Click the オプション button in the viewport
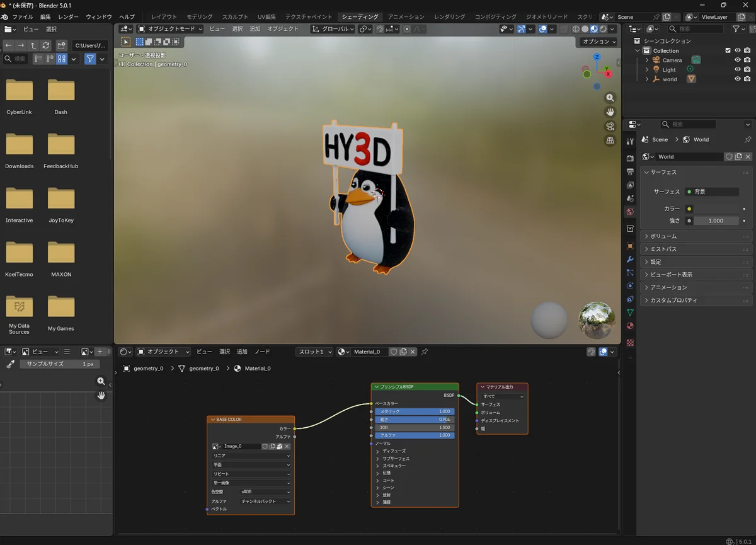Viewport: 756px width, 545px height. point(598,42)
